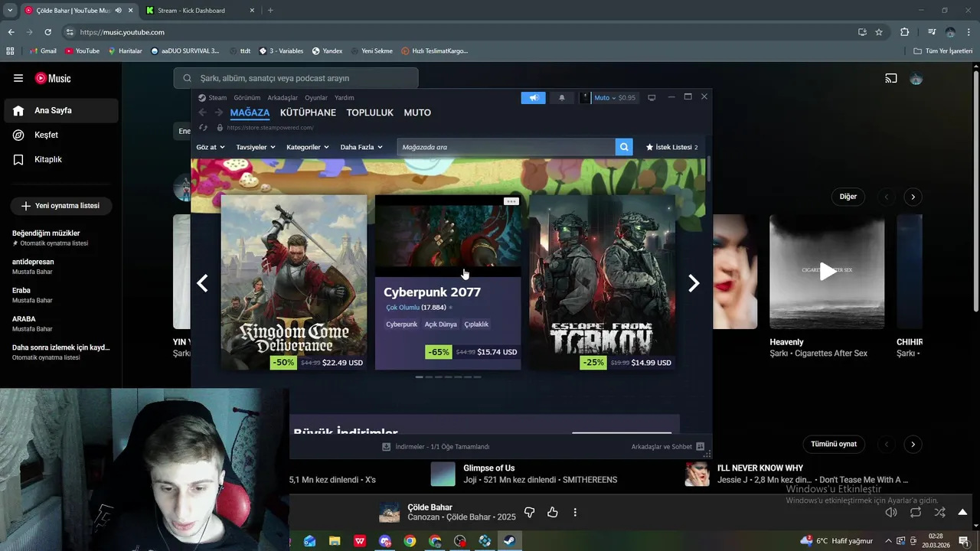980x551 pixels.
Task: Open player volume control icon
Action: point(891,513)
